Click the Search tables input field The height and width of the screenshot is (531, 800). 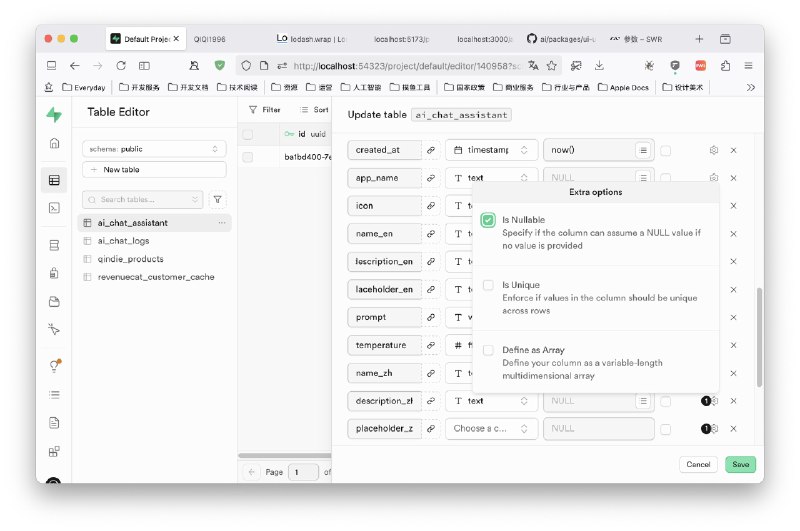[x=142, y=199]
